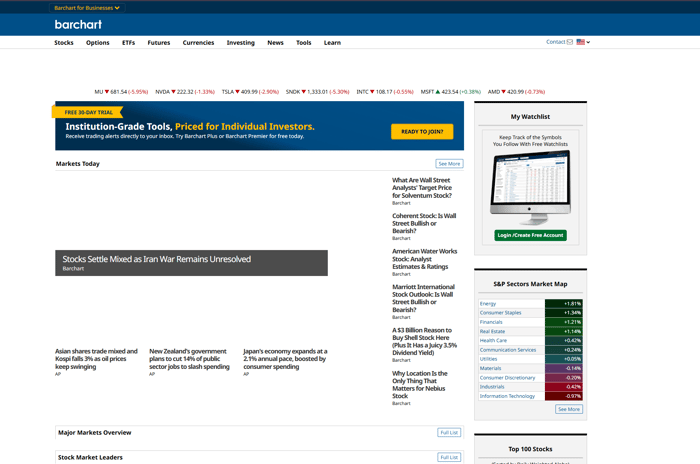The height and width of the screenshot is (464, 700).
Task: Click See More beside Markets Today
Action: point(449,164)
